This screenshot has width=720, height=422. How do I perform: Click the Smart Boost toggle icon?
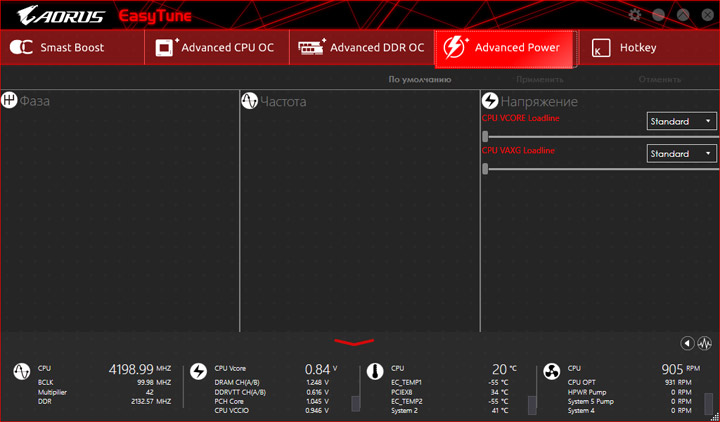(21, 47)
